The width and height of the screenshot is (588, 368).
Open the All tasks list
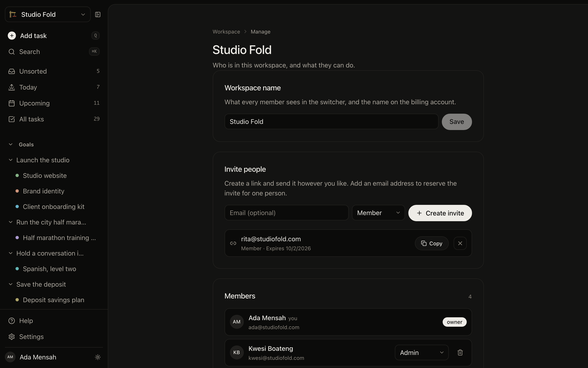click(x=54, y=119)
